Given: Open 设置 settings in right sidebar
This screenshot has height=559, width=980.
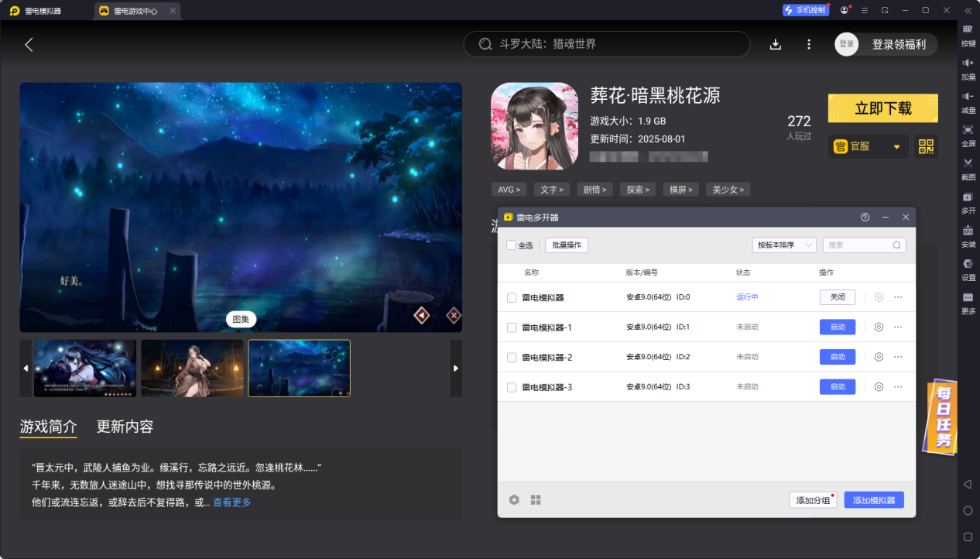Looking at the screenshot, I should [968, 269].
